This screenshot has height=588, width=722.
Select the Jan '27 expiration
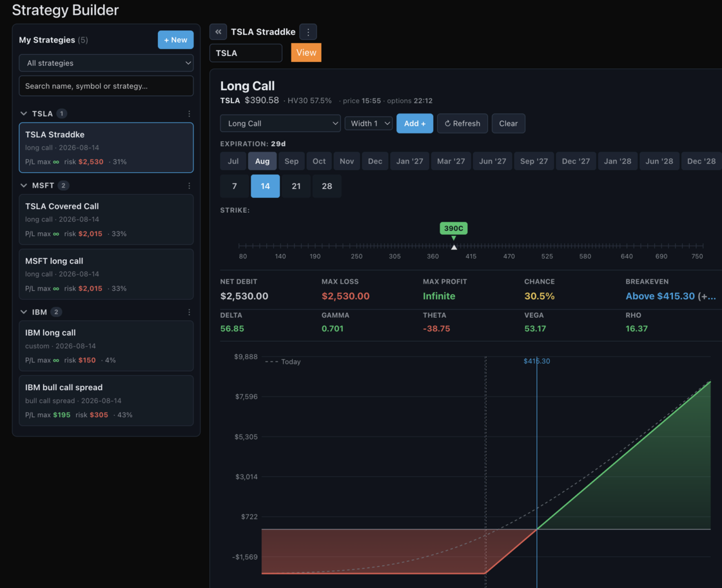click(x=409, y=161)
